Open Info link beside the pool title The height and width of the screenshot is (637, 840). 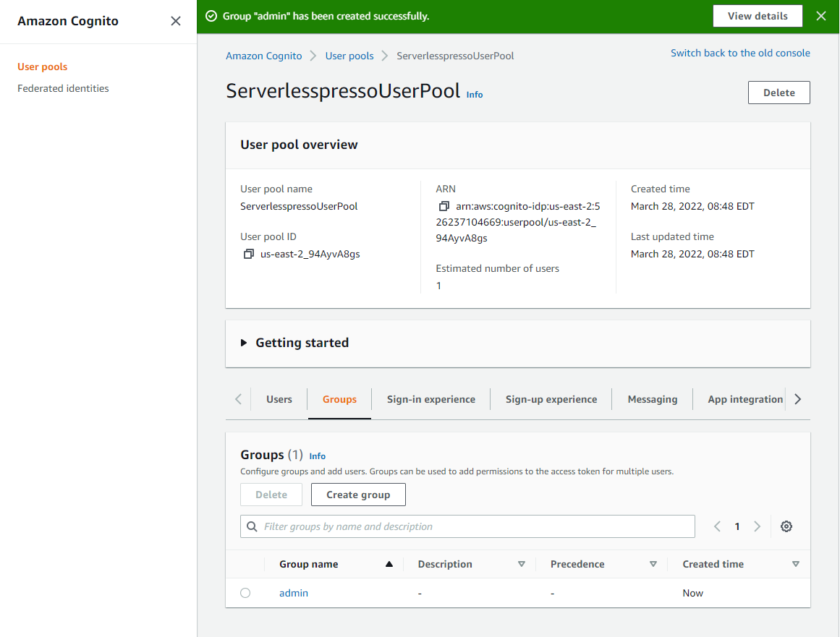click(x=475, y=95)
